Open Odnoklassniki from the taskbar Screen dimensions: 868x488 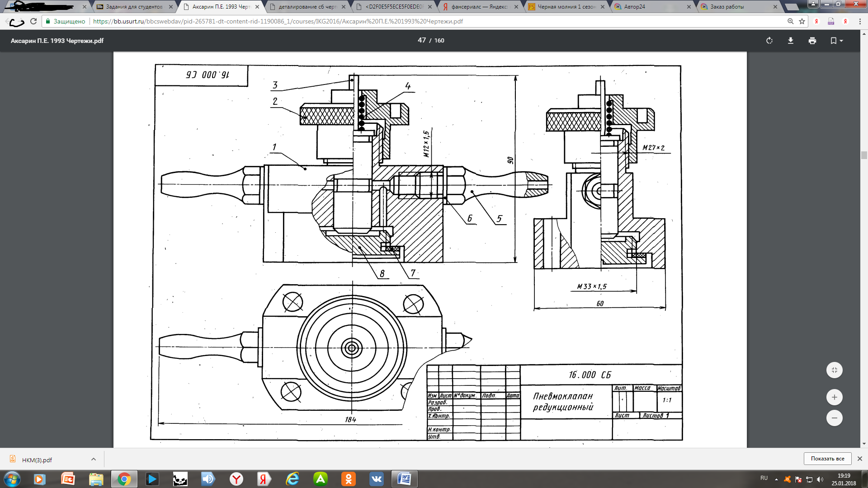coord(349,479)
